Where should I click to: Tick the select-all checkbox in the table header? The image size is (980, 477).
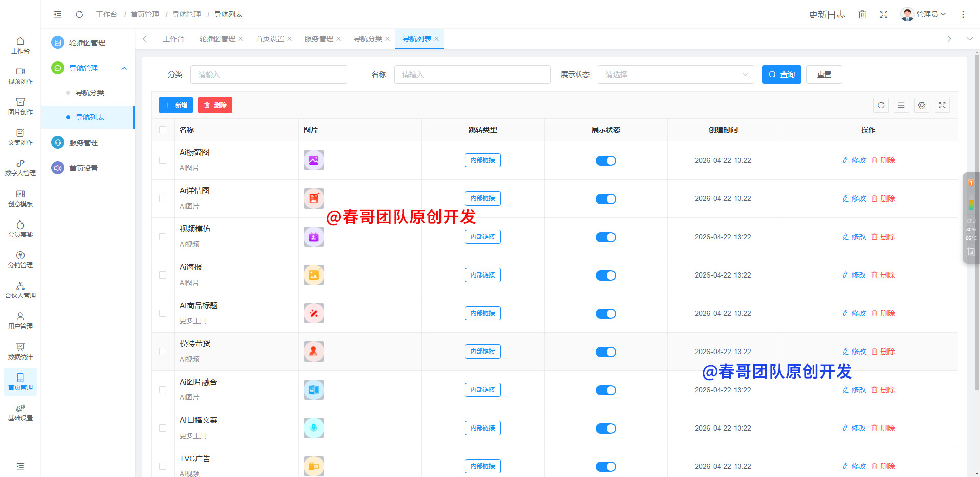click(163, 130)
